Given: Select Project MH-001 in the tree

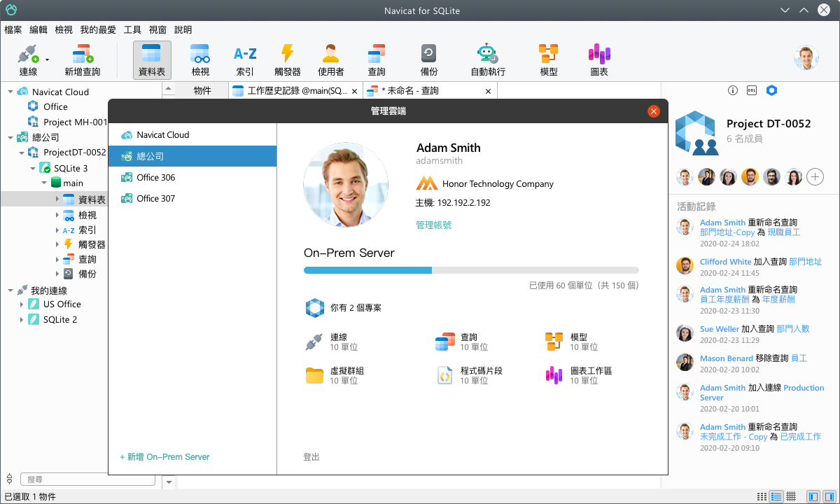Looking at the screenshot, I should pos(67,122).
